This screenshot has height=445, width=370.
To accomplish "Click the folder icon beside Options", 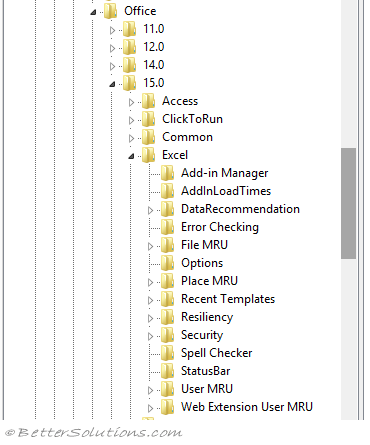I will 167,263.
